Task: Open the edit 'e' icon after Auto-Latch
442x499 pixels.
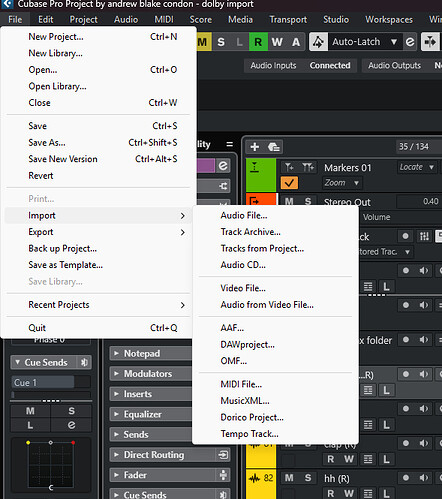Action: 410,42
